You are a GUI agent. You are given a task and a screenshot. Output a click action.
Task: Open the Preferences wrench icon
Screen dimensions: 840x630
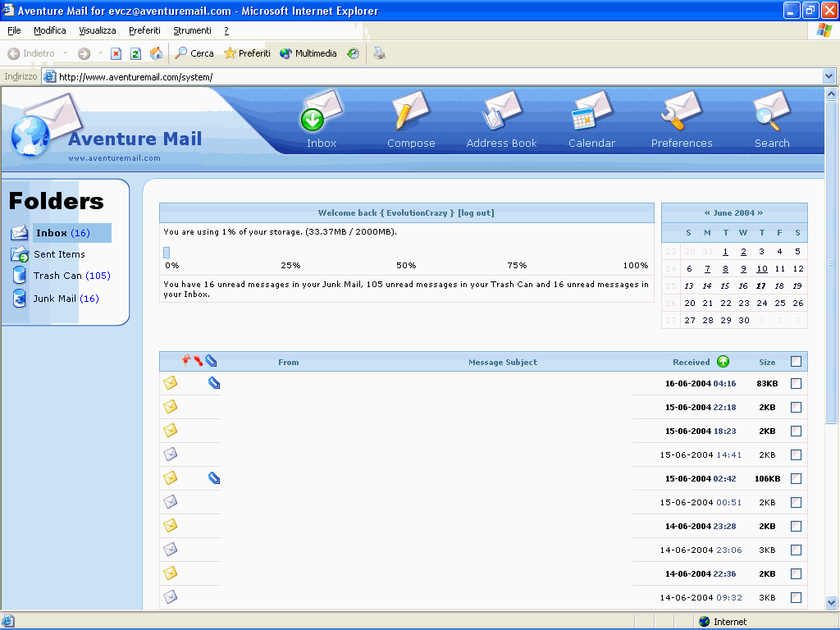(682, 115)
